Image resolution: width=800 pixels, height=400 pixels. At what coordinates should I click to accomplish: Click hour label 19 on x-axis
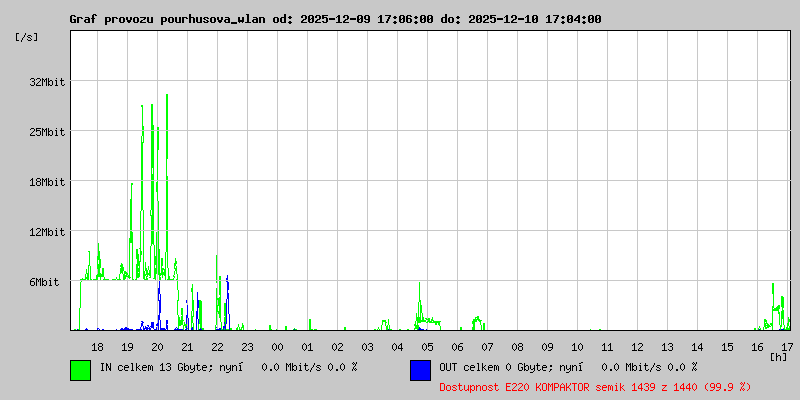click(x=127, y=347)
